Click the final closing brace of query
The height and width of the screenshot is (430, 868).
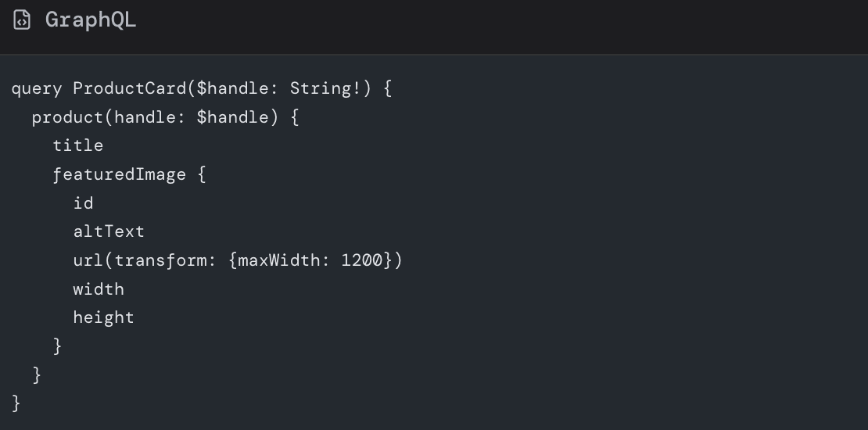pos(16,403)
